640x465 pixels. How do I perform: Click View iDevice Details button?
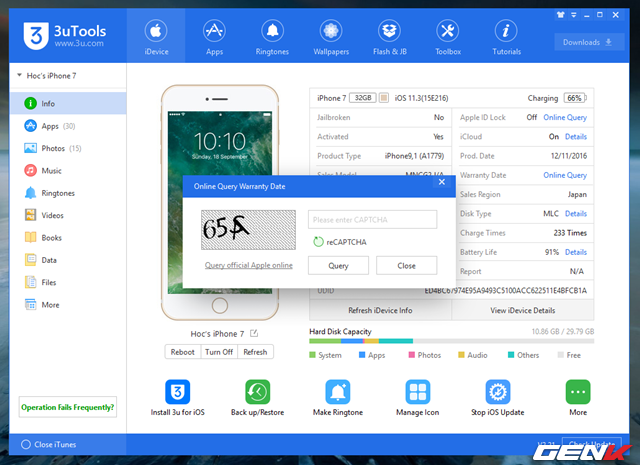coord(523,310)
